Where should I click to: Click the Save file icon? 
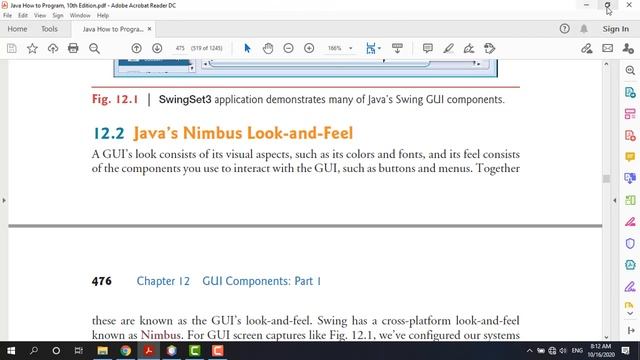tap(12, 48)
